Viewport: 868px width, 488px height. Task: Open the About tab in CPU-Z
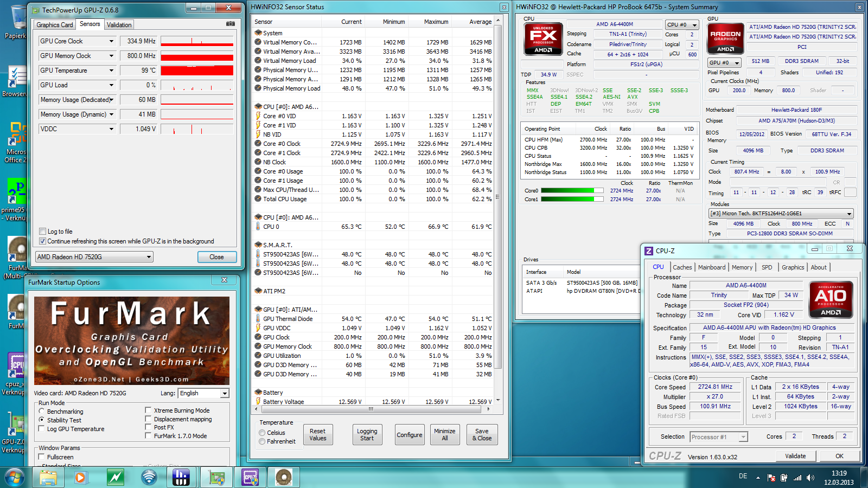819,267
